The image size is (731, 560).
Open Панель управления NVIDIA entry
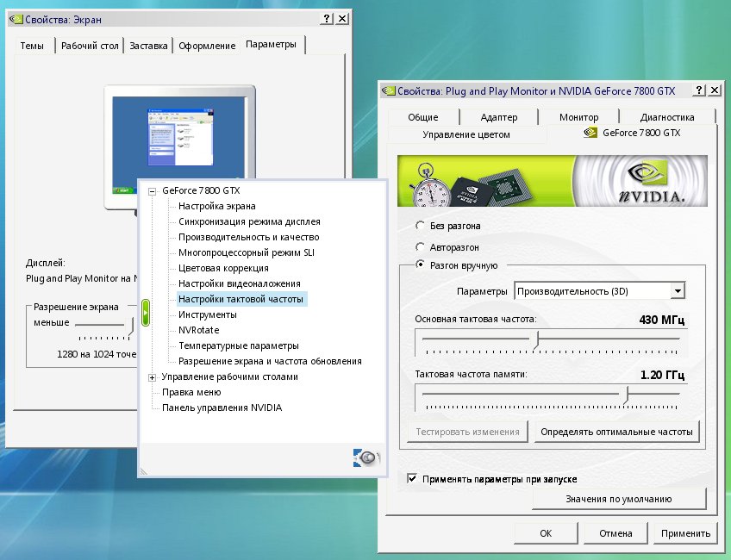222,408
